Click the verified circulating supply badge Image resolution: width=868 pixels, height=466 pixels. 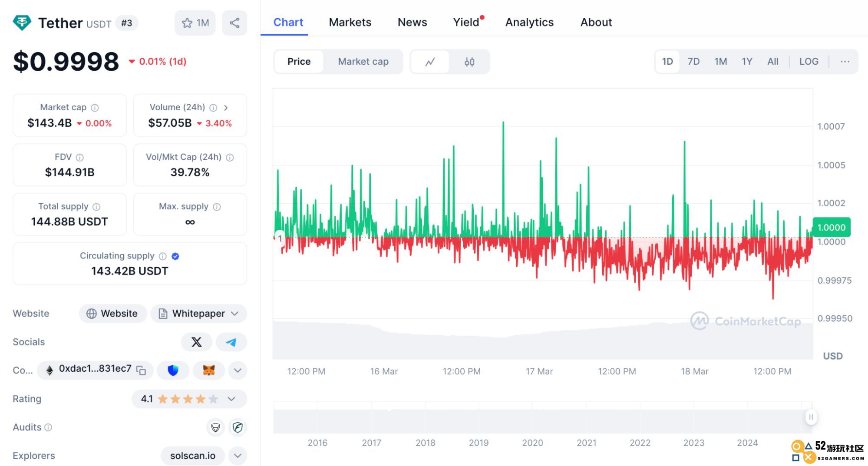[x=175, y=256]
